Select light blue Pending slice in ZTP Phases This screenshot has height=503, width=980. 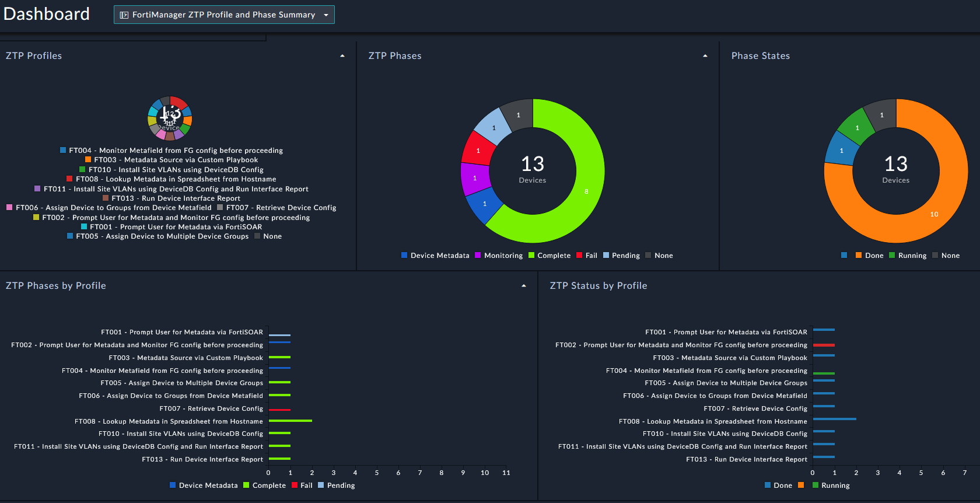494,128
